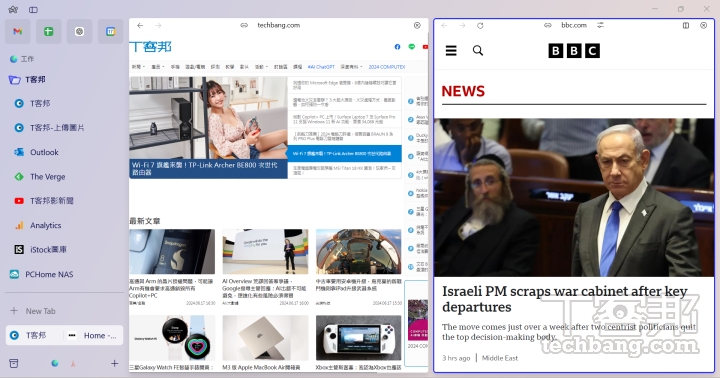Click the plus icon at sidebar bottom

114,363
